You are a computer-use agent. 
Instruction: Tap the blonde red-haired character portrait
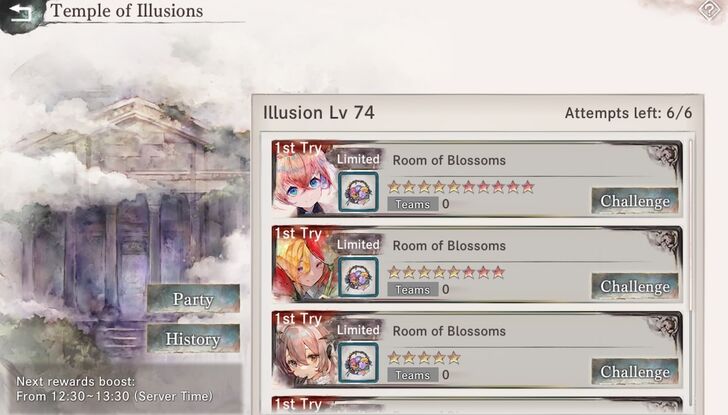pyautogui.click(x=304, y=269)
